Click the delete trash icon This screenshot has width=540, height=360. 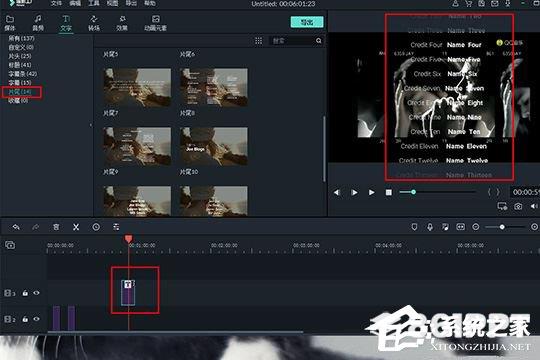(x=56, y=227)
